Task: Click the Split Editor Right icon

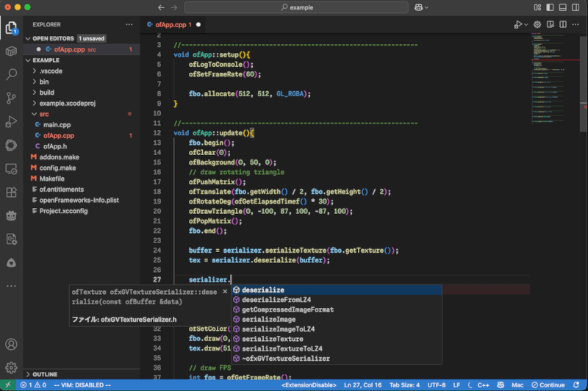Action: (563, 25)
